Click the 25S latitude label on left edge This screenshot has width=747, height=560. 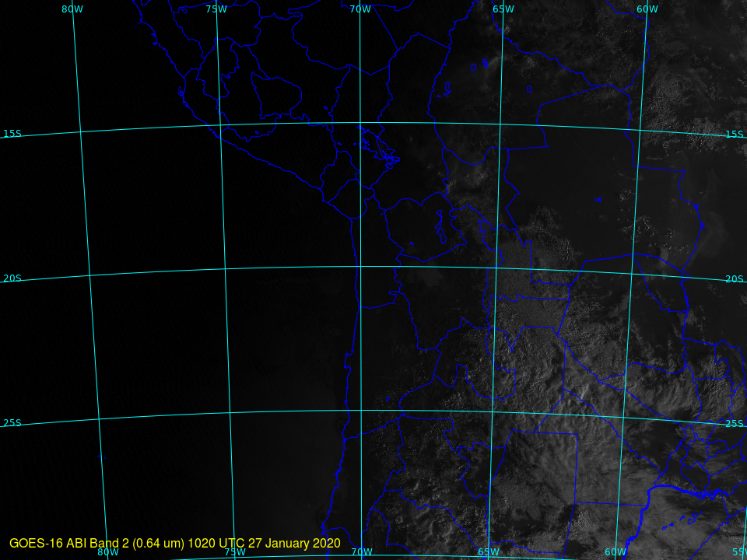pyautogui.click(x=12, y=423)
